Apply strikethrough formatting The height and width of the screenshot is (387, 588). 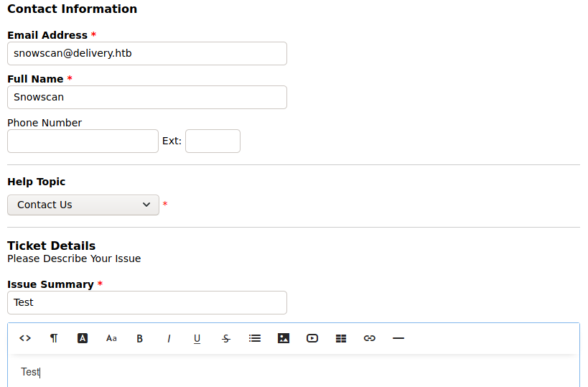(226, 338)
